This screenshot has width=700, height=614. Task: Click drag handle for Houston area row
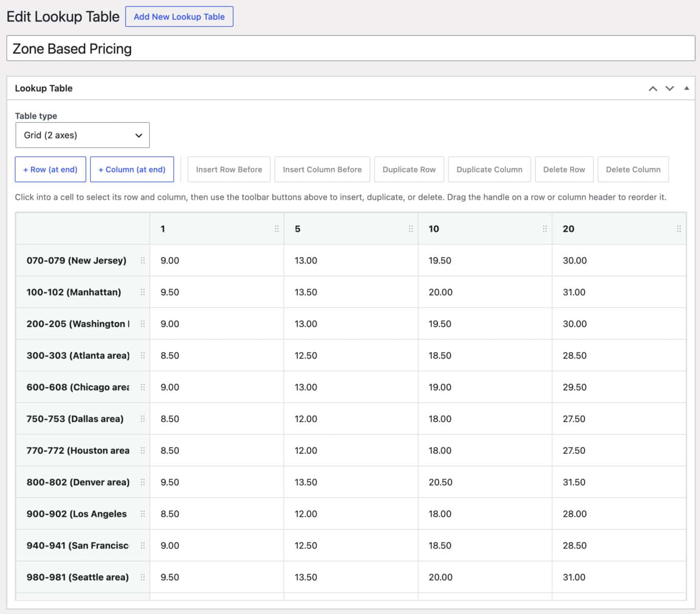coord(143,451)
